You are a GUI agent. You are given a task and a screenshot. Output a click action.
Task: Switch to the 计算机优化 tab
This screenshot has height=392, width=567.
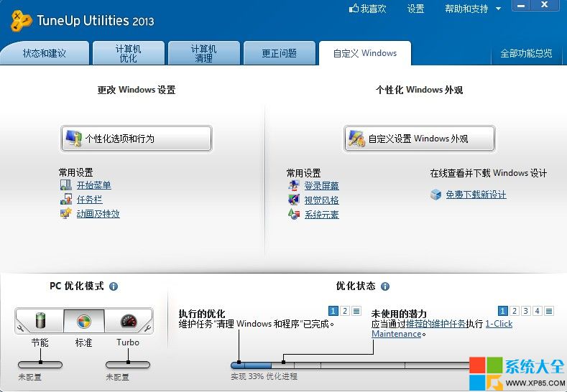point(129,53)
